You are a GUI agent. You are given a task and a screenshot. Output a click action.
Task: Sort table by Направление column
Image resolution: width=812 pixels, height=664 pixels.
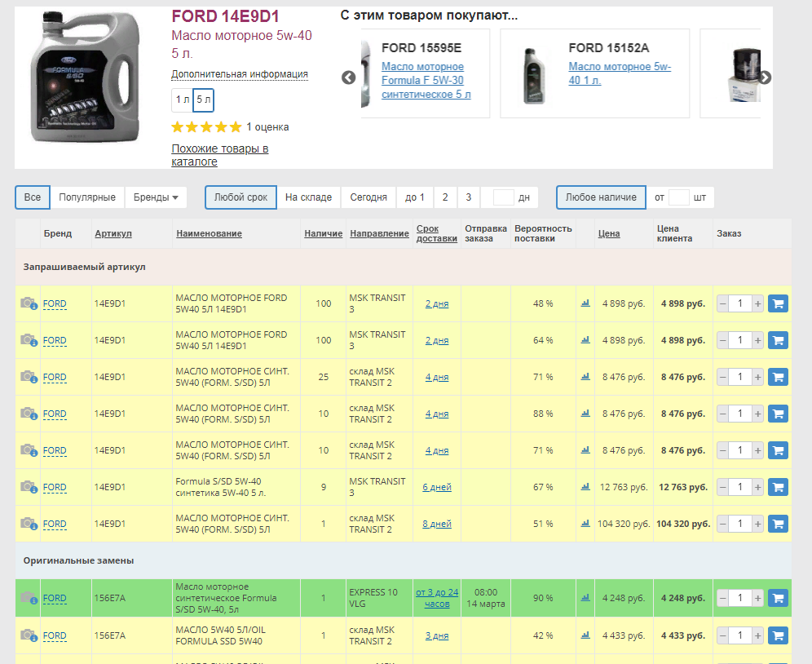[380, 234]
